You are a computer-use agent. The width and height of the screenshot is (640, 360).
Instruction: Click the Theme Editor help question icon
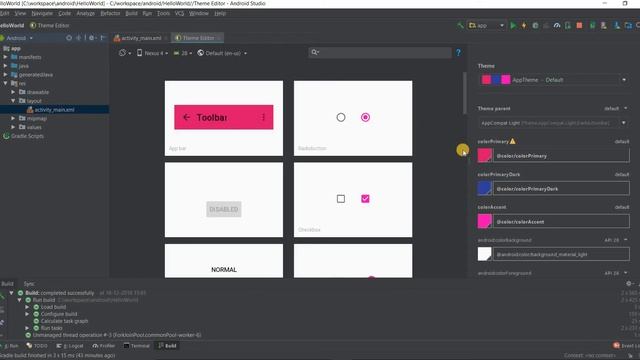coord(458,53)
